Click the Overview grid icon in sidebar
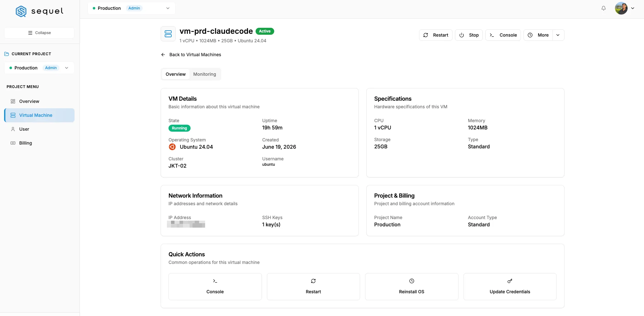 click(x=13, y=101)
